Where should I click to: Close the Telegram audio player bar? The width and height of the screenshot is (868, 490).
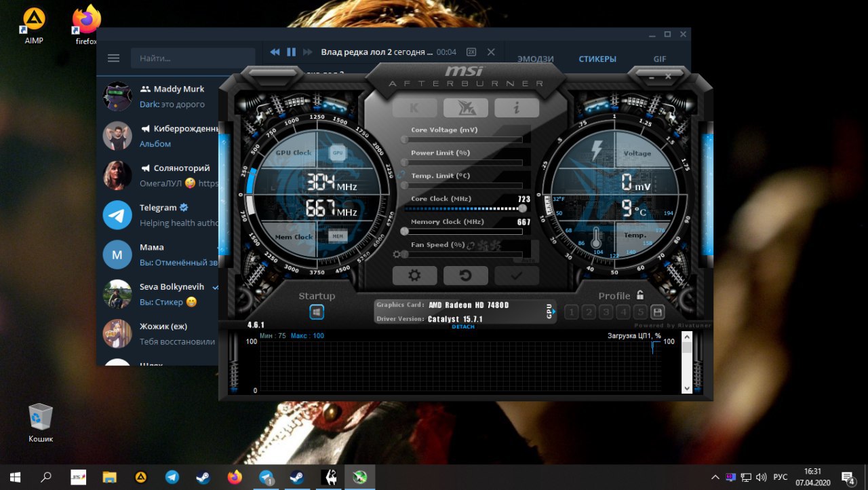coord(491,52)
